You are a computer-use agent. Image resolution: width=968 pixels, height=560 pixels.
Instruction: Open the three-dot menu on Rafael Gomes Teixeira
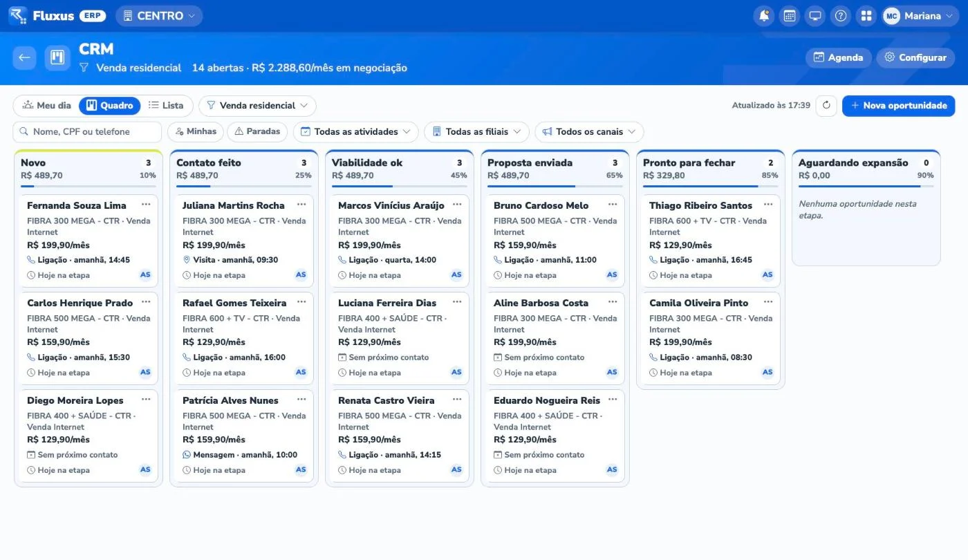point(301,302)
